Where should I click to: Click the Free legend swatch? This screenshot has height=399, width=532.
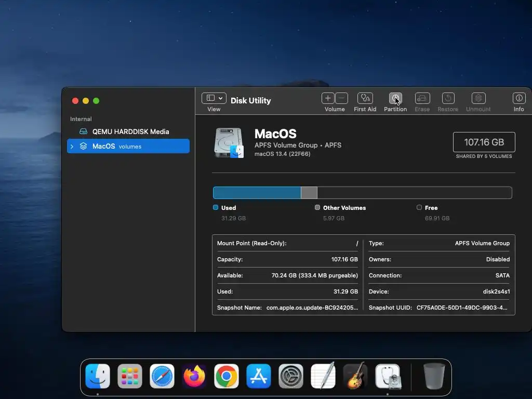[419, 207]
